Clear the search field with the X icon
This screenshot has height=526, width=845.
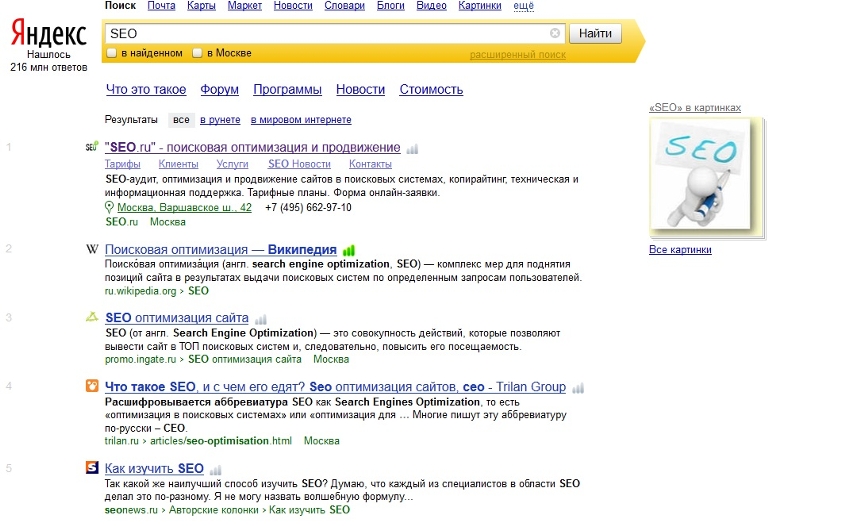coord(555,33)
